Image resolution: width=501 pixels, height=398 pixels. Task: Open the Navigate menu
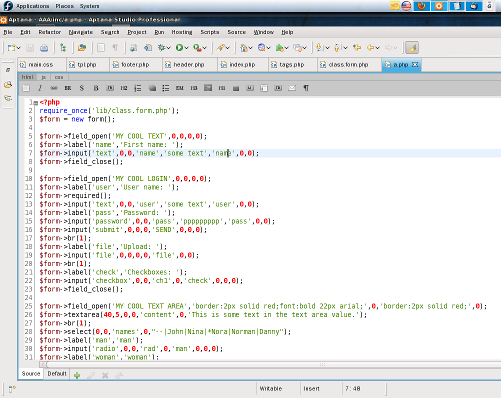tap(81, 32)
